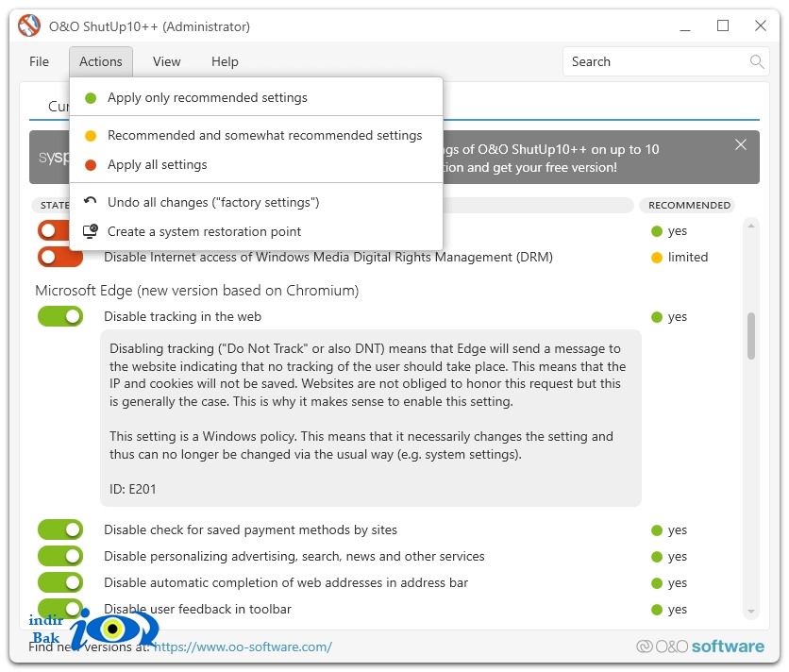Switch off Disable personalizing advertising setting

point(60,556)
